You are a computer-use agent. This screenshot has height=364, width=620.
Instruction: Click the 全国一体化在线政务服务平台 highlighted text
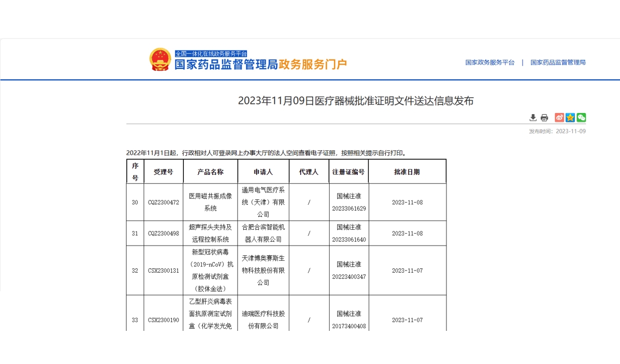[x=210, y=54]
